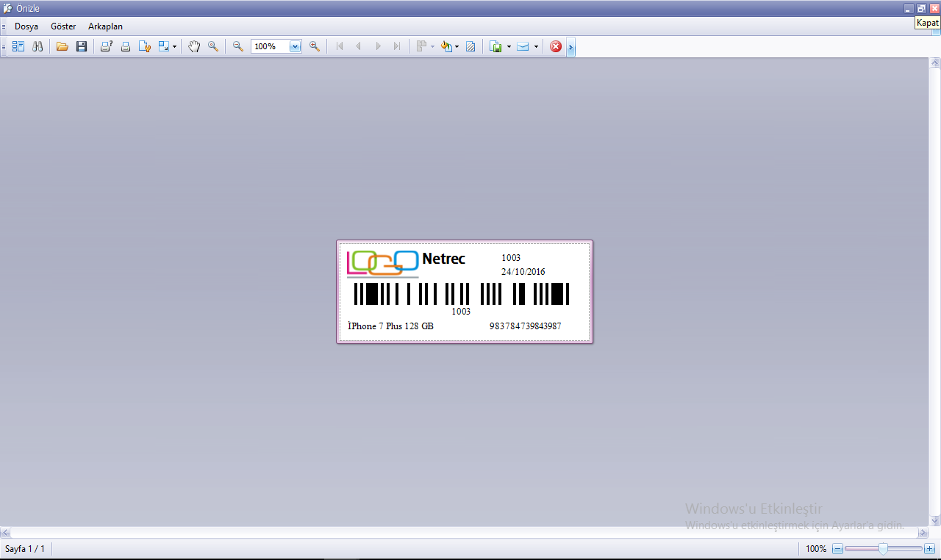This screenshot has height=560, width=941.
Task: Click the barcode on the label preview
Action: (462, 294)
